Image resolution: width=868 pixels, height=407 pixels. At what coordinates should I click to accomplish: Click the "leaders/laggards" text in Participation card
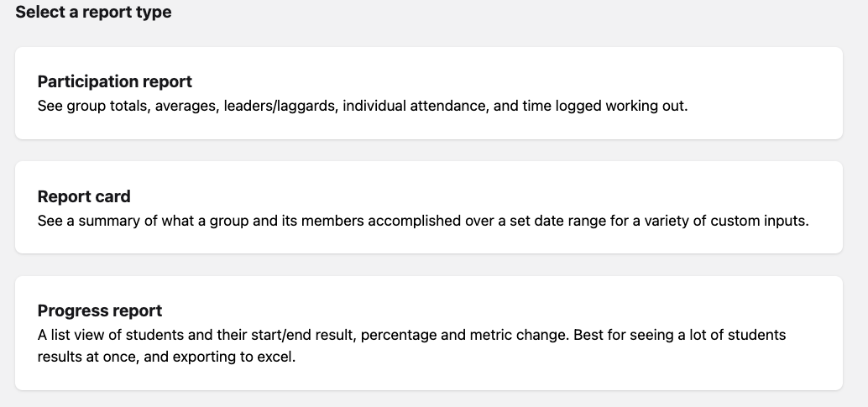(280, 107)
